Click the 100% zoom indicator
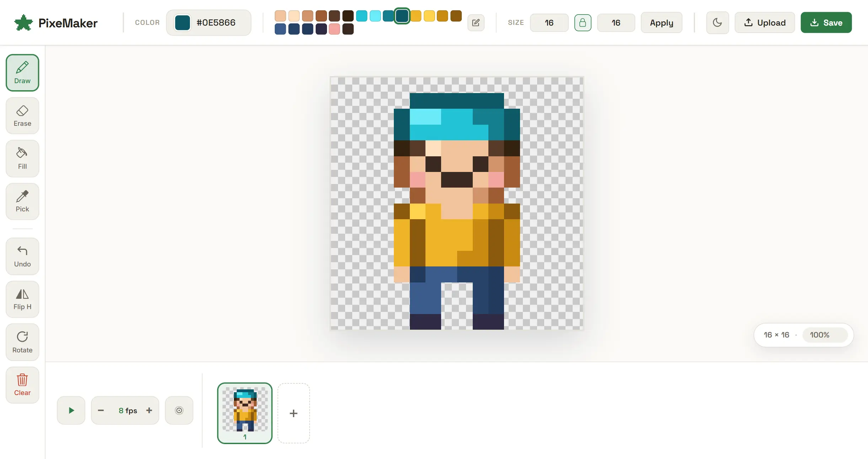Viewport: 868px width, 459px height. 825,335
